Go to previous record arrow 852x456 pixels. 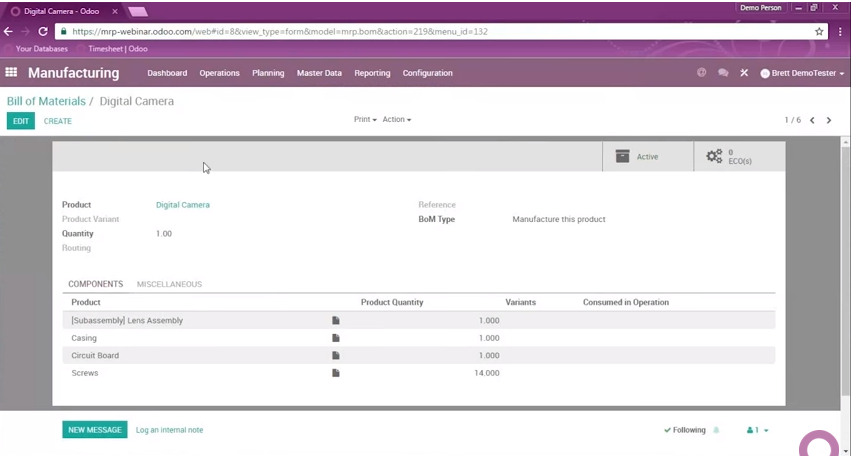pos(812,120)
